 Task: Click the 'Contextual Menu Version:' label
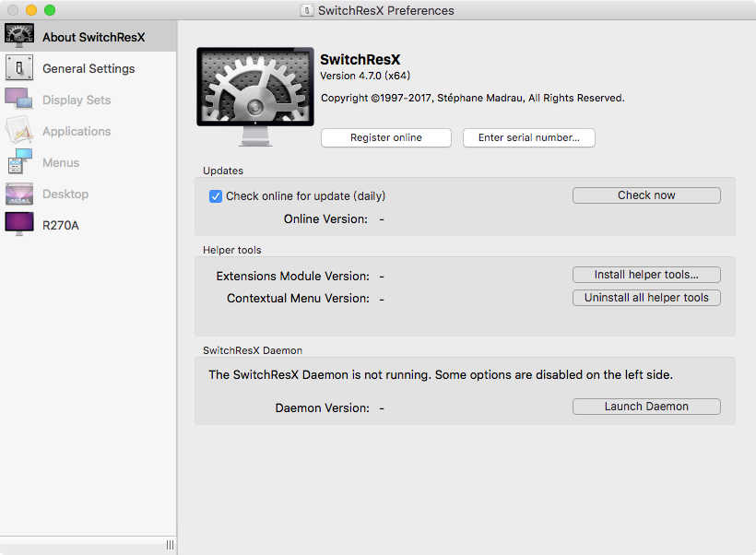click(298, 299)
